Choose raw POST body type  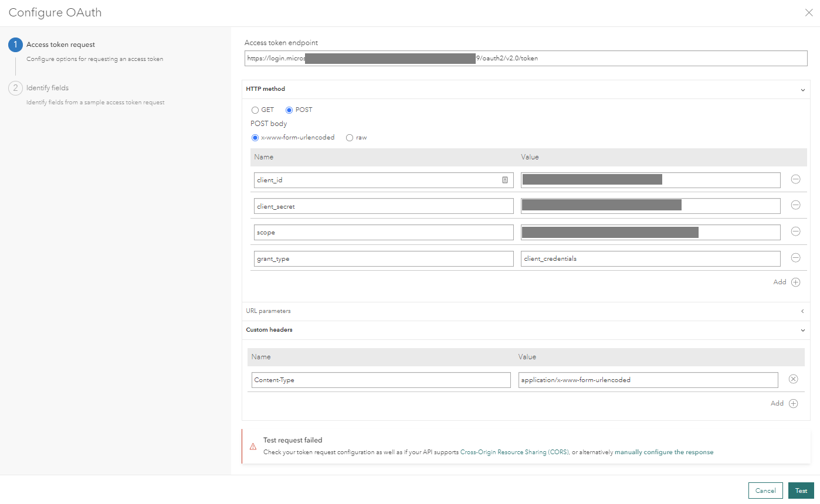(x=350, y=138)
